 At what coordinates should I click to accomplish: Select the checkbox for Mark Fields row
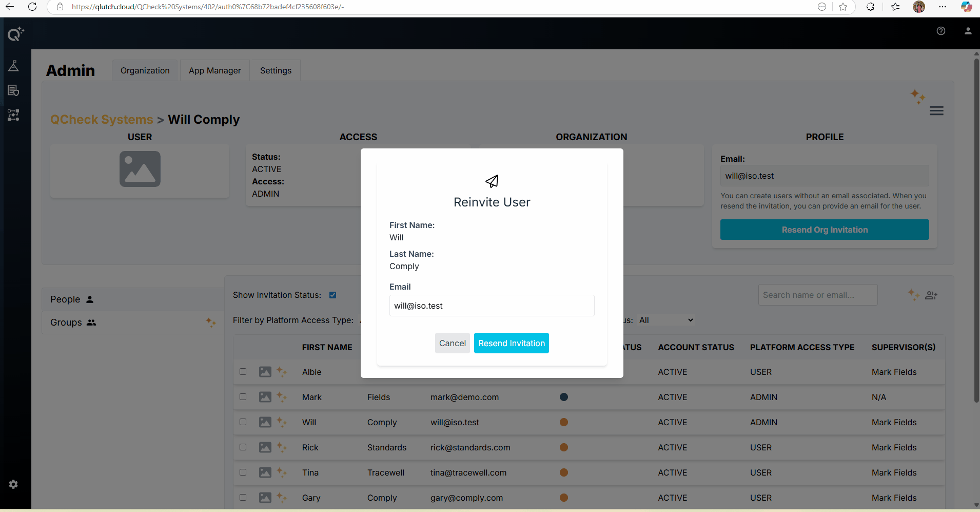point(243,397)
